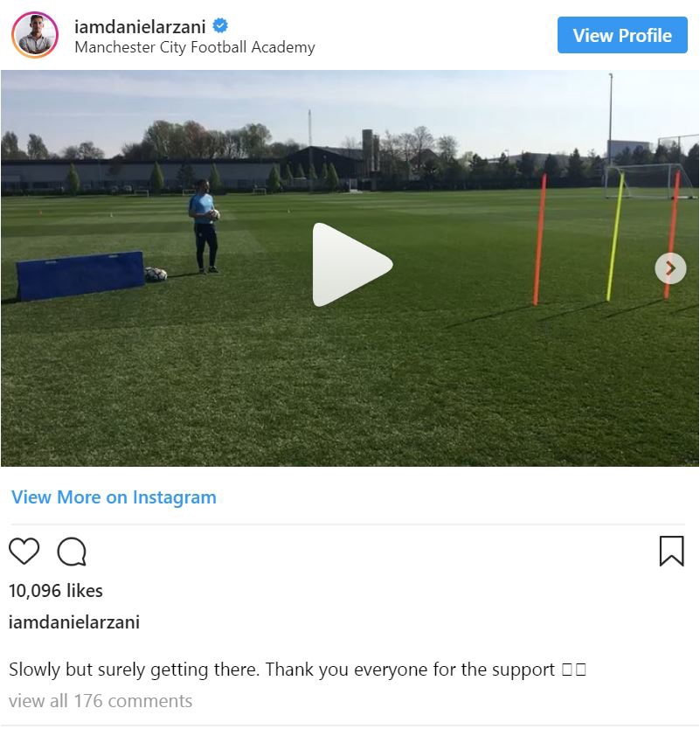
Task: Click the blue rebound board in video
Action: tap(80, 275)
